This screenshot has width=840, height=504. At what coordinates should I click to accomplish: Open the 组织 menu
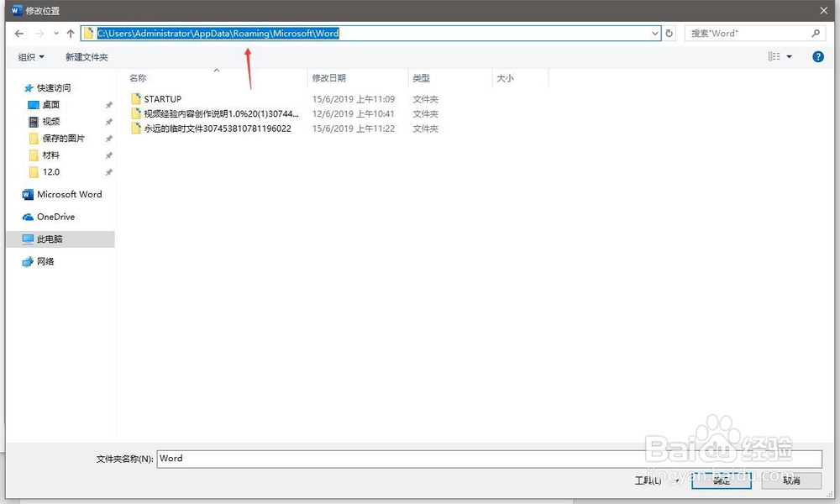point(31,57)
